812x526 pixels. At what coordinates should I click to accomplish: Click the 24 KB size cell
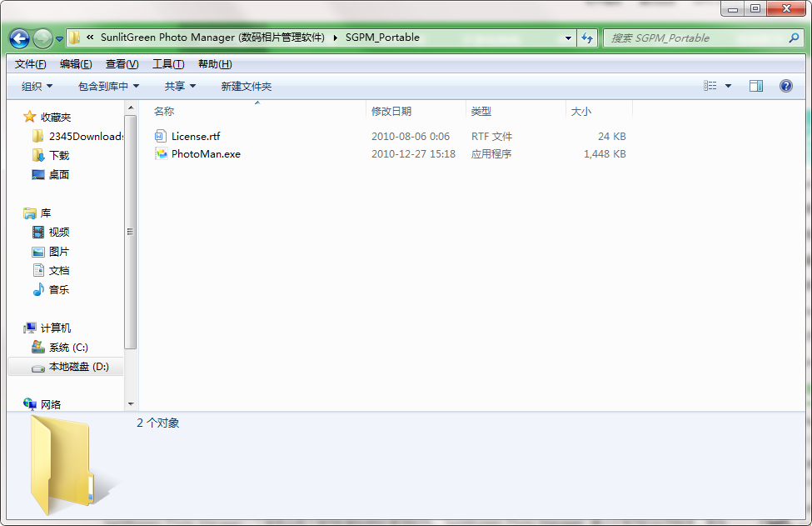click(611, 137)
